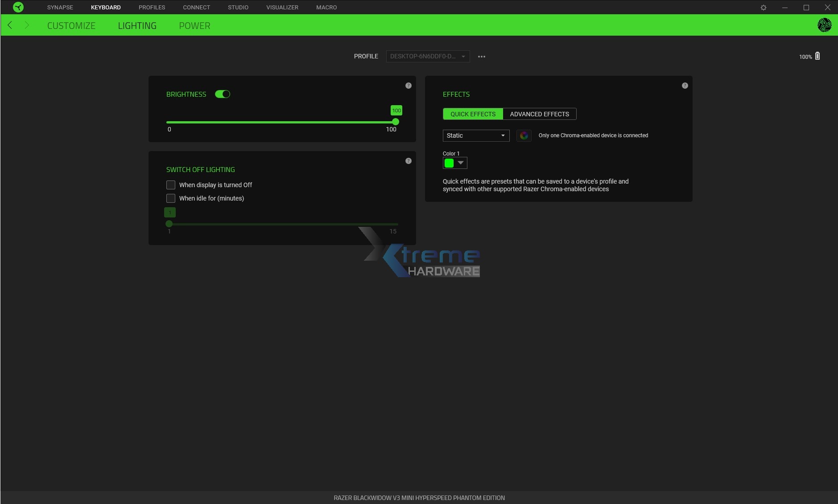Click the Brightness help question mark icon
This screenshot has height=504, width=838.
tap(408, 85)
